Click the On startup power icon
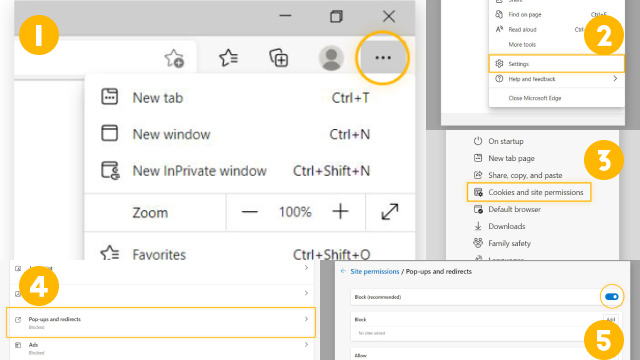Screen dimensions: 640x360 (x=478, y=141)
